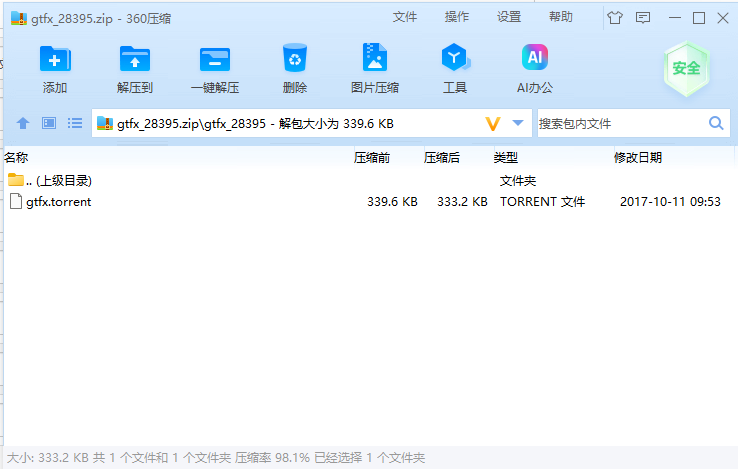
Task: Click the green 安全 security badge
Action: tap(687, 69)
